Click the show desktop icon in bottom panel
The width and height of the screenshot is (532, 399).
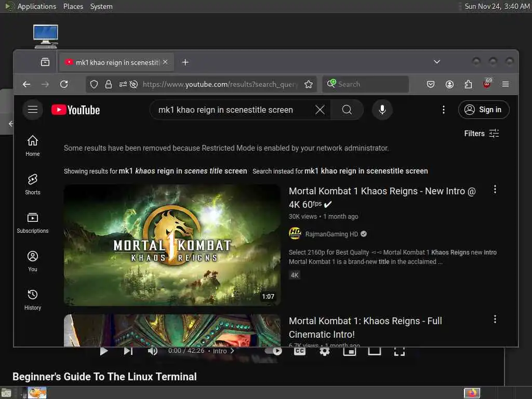click(x=6, y=393)
